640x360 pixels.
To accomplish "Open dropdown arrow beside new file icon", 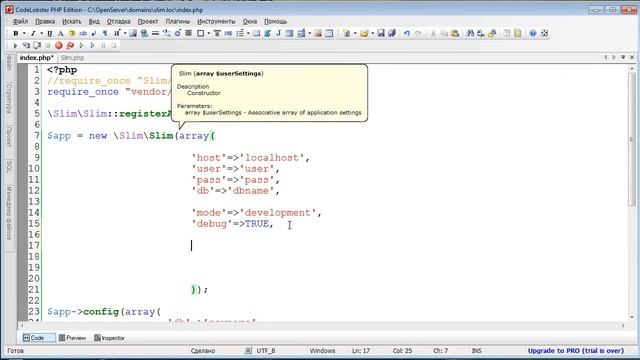I will pyautogui.click(x=355, y=33).
